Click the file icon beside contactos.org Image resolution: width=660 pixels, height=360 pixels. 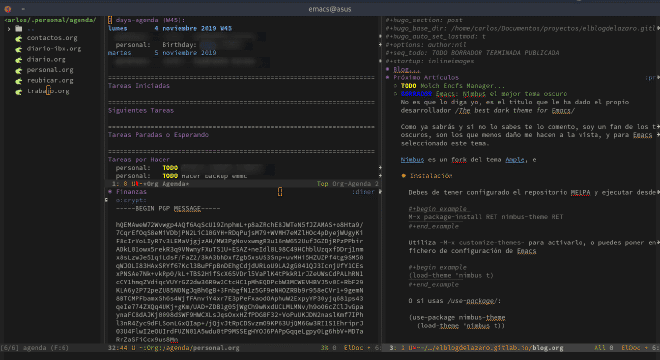tap(19, 38)
